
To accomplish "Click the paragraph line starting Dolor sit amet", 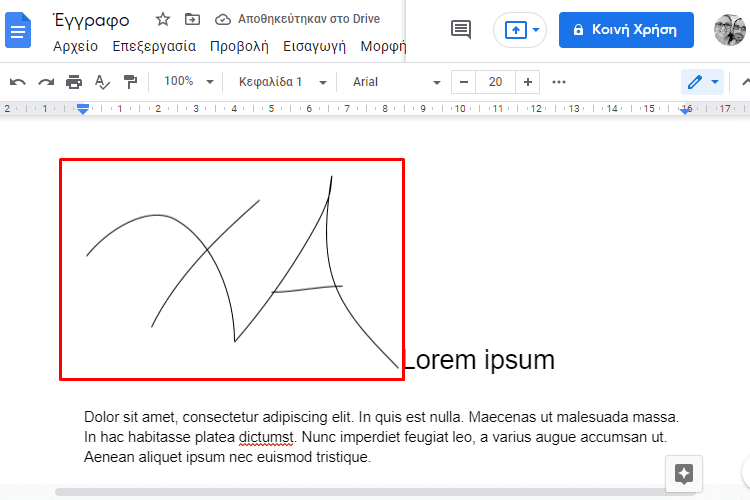I will [381, 417].
